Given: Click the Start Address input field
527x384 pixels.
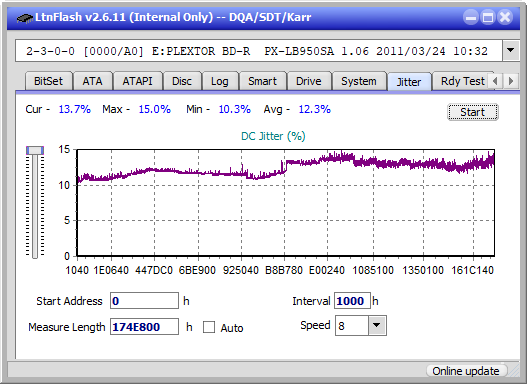Looking at the screenshot, I should [x=144, y=301].
